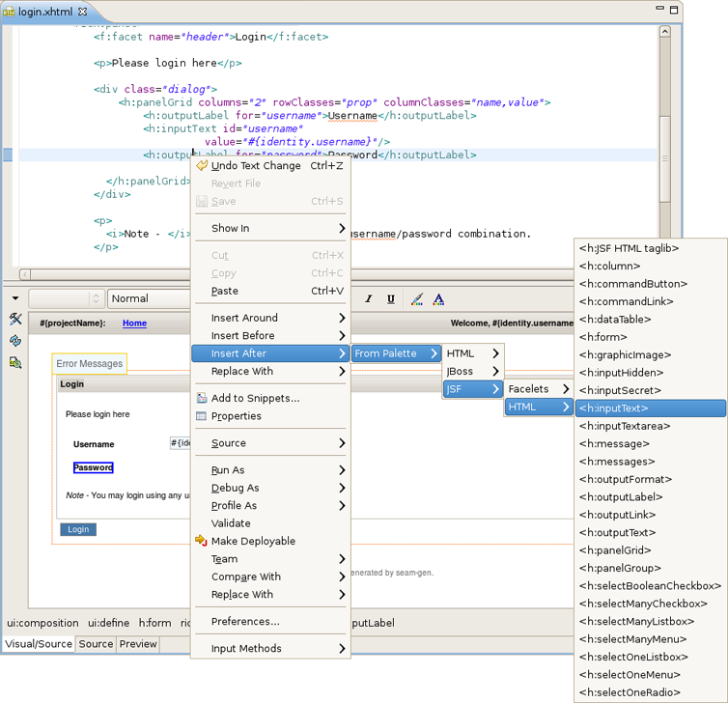Viewport: 728px width, 703px height.
Task: Select the Password label in visual editor
Action: [x=93, y=467]
